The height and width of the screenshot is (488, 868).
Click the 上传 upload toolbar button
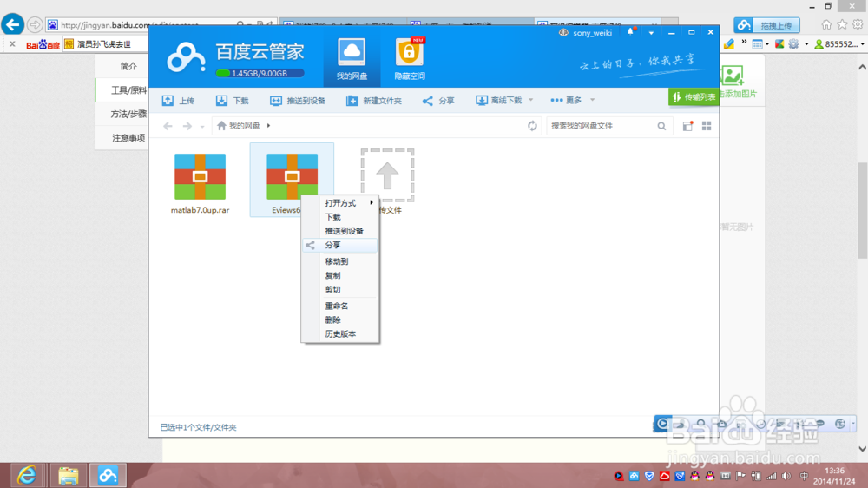pyautogui.click(x=178, y=100)
